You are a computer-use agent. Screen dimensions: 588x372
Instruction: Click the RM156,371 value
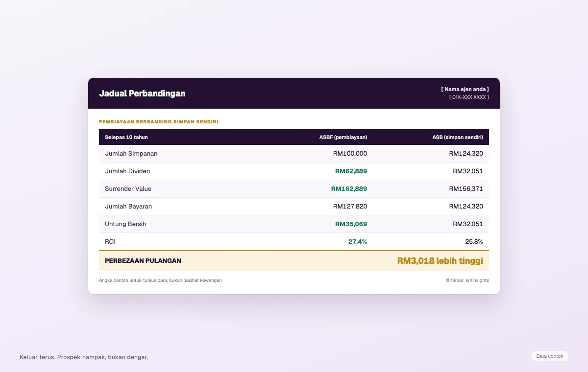click(x=466, y=188)
